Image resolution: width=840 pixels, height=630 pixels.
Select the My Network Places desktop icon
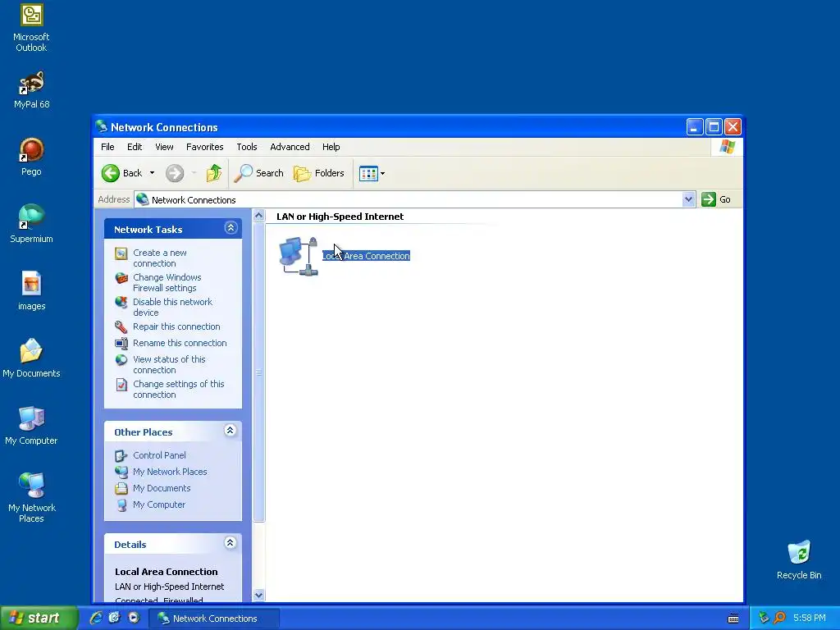click(x=31, y=498)
